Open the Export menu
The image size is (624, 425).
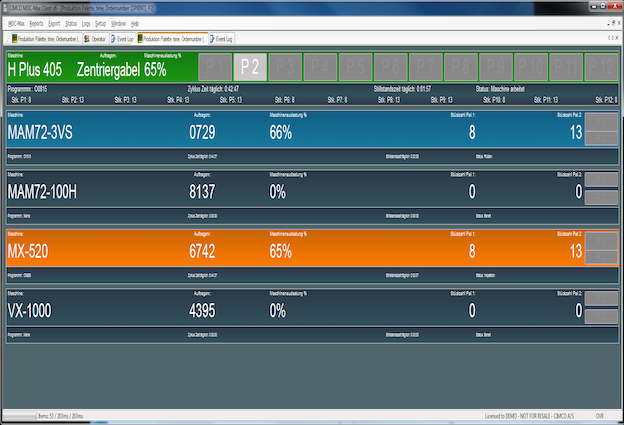[54, 24]
